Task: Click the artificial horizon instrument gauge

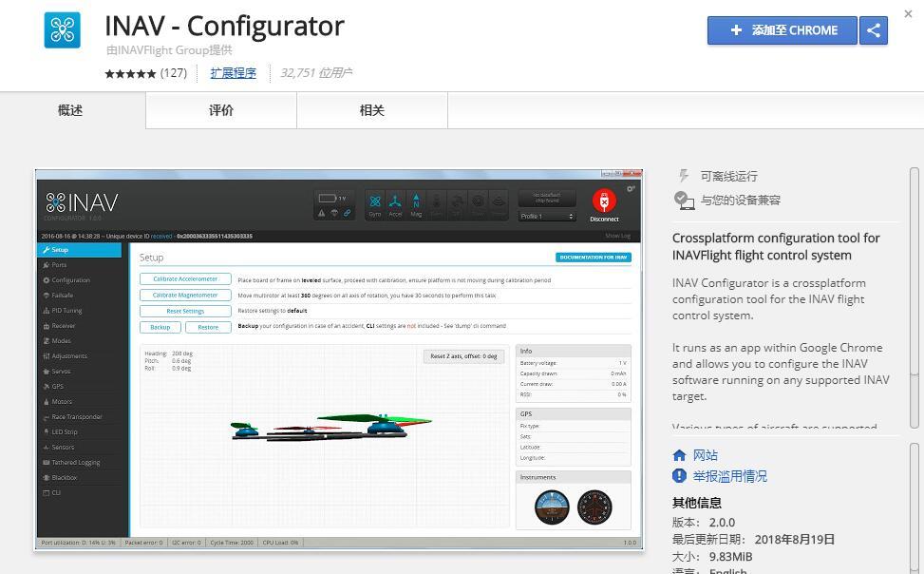Action: pos(551,507)
